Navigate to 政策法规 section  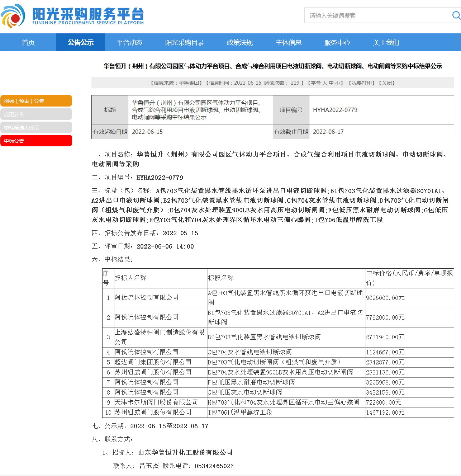240,43
